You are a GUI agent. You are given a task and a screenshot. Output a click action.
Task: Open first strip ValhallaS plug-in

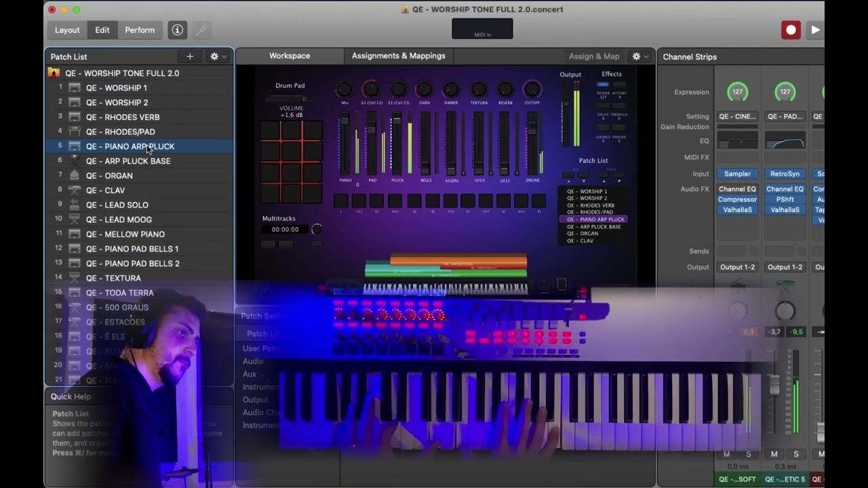pos(737,210)
